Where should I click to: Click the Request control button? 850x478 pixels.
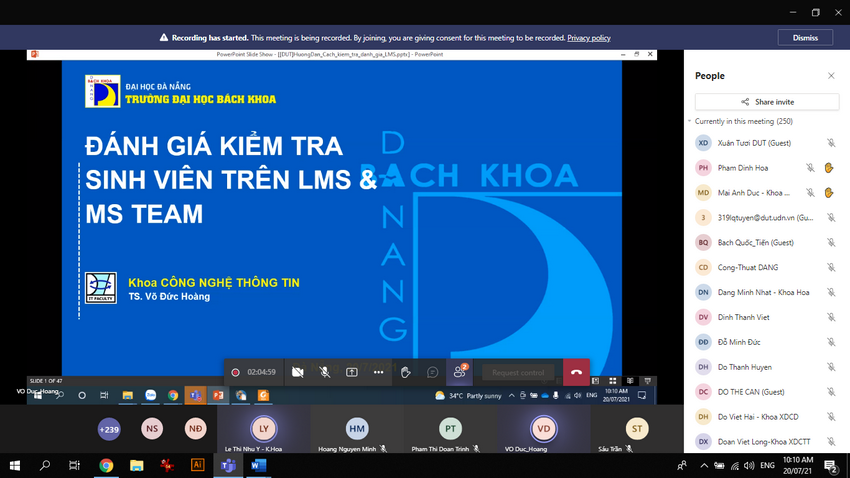click(x=518, y=372)
